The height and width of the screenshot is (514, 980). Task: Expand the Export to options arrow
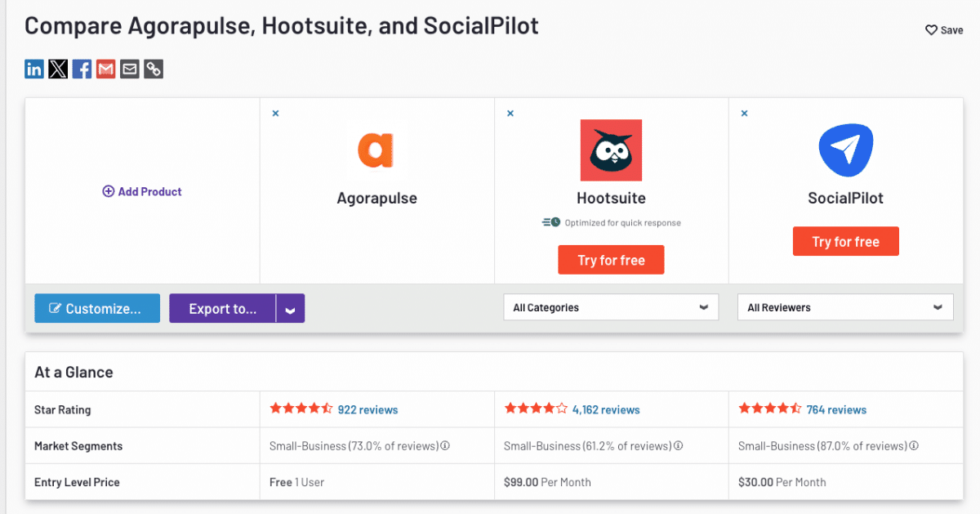pos(290,308)
